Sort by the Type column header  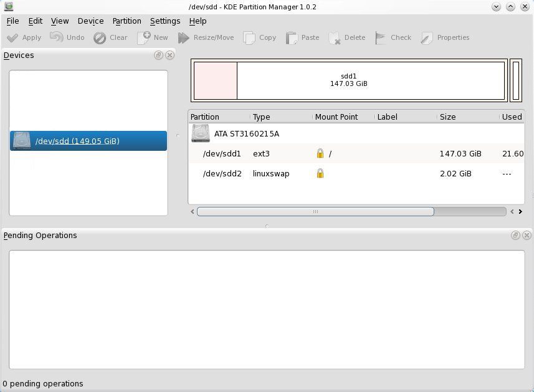pos(261,117)
